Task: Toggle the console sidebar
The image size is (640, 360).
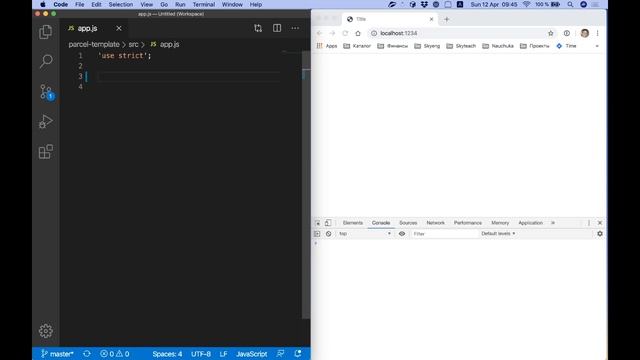Action: tap(317, 234)
